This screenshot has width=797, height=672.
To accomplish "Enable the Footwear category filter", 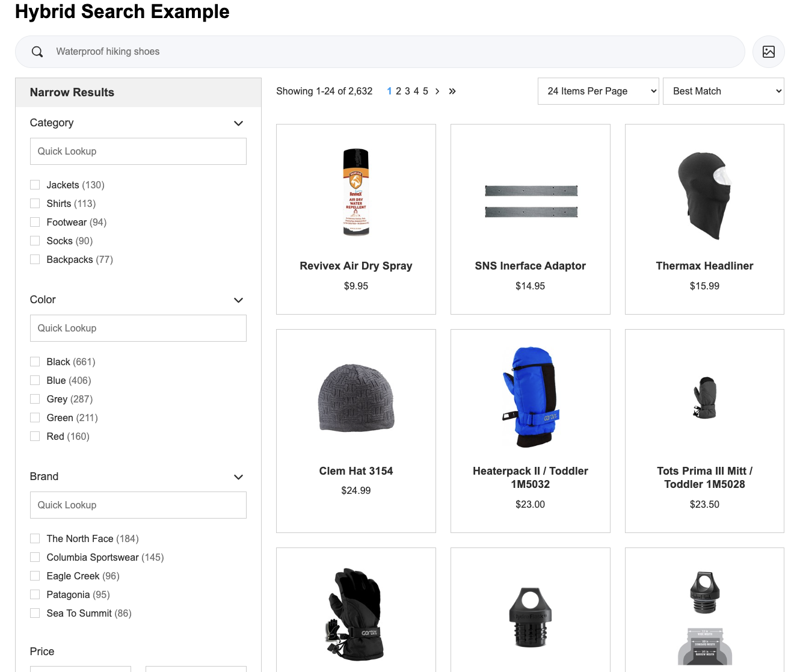I will pyautogui.click(x=35, y=222).
